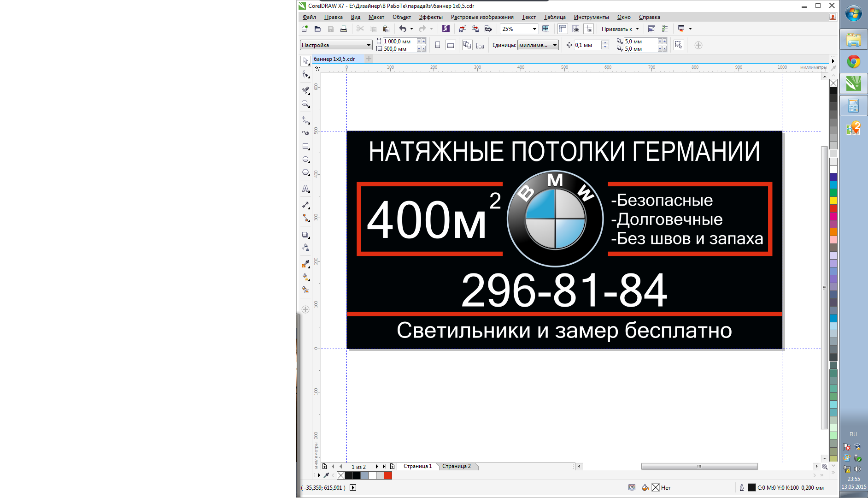Click the Import icon
Viewport: 868px width, 498px height.
[x=463, y=29]
